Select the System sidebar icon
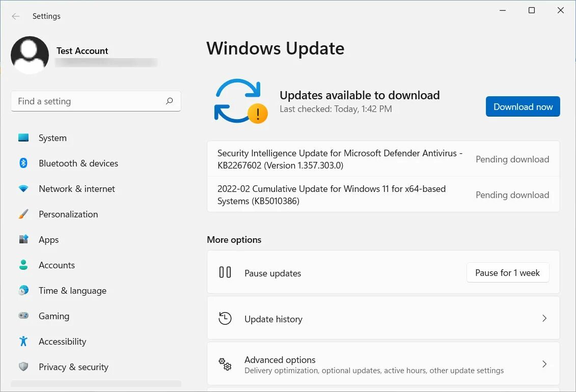Viewport: 576px width, 392px height. click(23, 137)
